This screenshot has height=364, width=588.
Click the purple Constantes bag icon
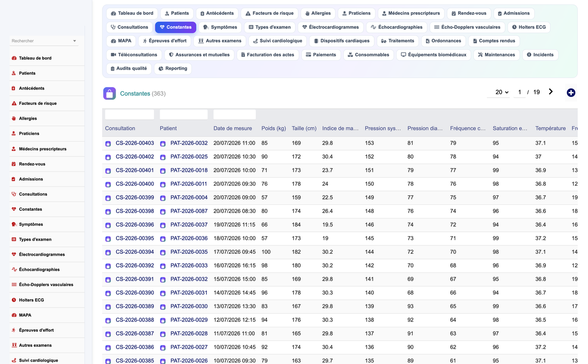(x=110, y=93)
